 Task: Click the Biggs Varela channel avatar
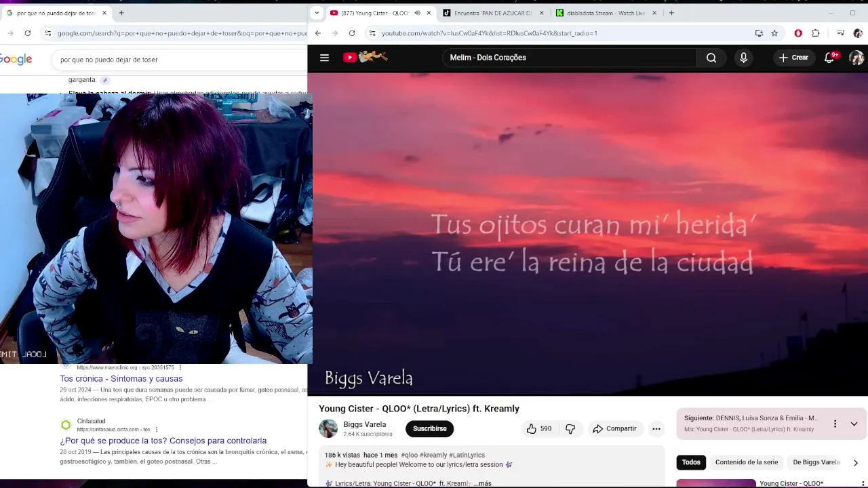[328, 428]
